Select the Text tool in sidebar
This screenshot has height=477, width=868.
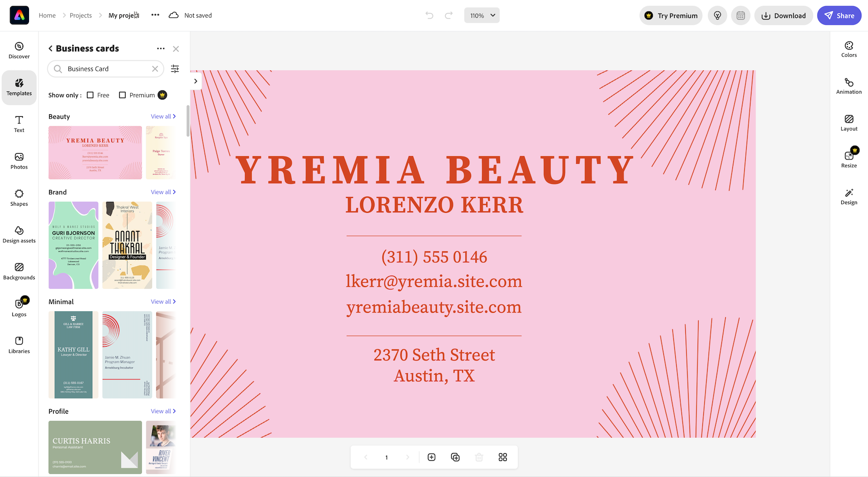[x=19, y=124]
